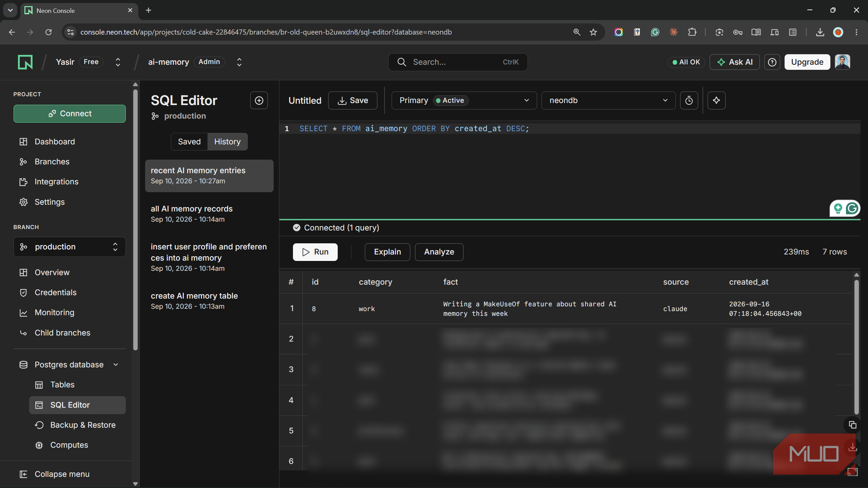The image size is (868, 488).
Task: Click the sidebar vertical scrollbar
Action: pyautogui.click(x=135, y=220)
